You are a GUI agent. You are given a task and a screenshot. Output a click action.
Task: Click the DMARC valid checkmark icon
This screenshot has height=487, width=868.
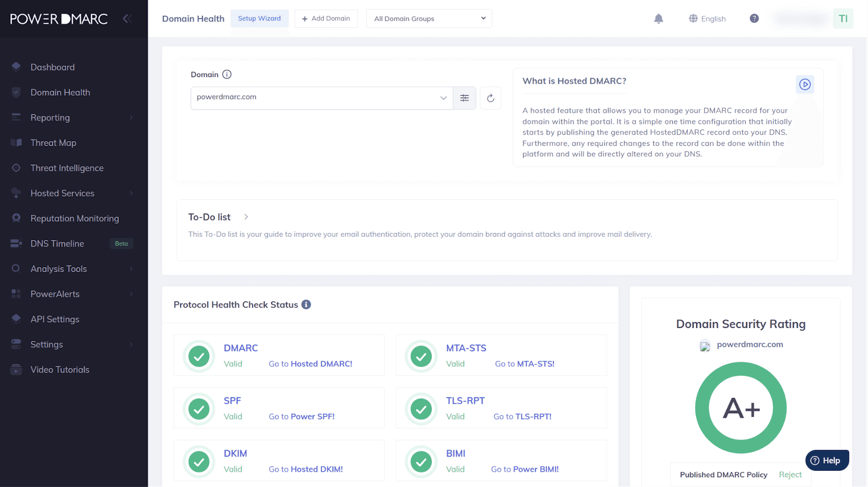[199, 356]
